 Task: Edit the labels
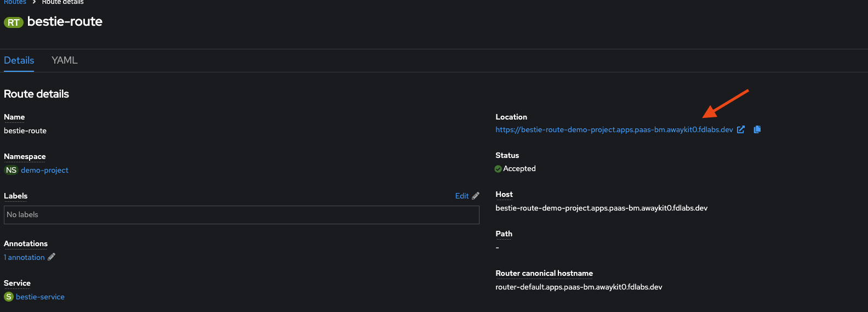tap(462, 196)
